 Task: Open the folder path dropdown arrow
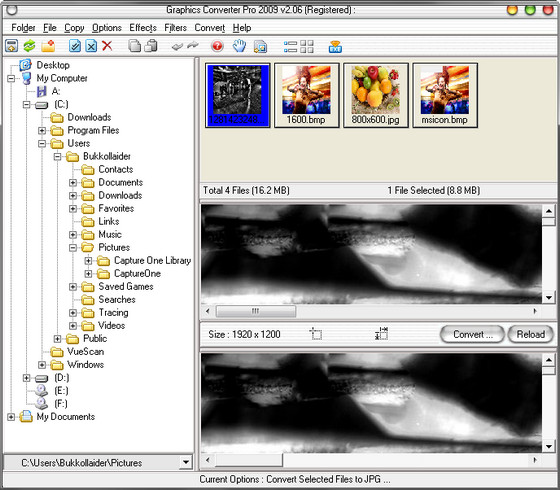tap(186, 462)
